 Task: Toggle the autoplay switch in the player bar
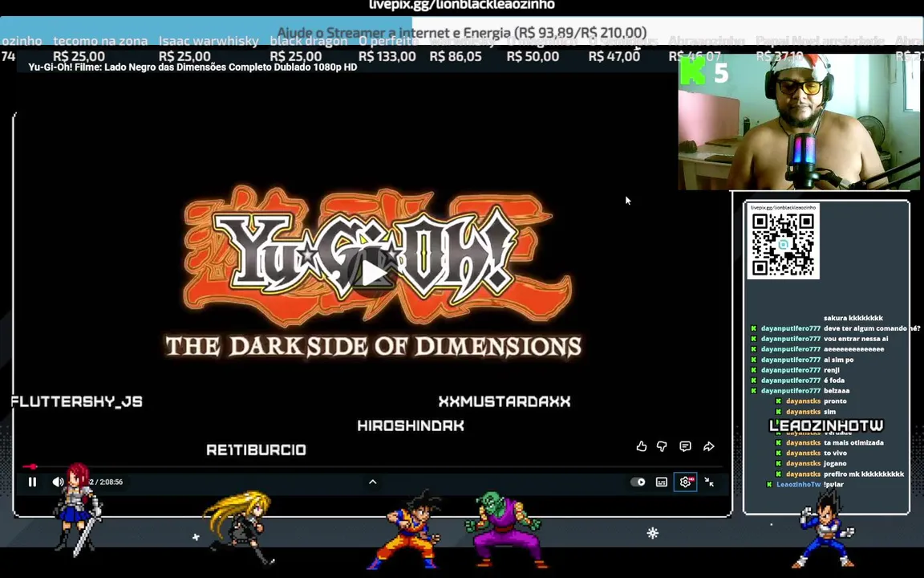[638, 482]
